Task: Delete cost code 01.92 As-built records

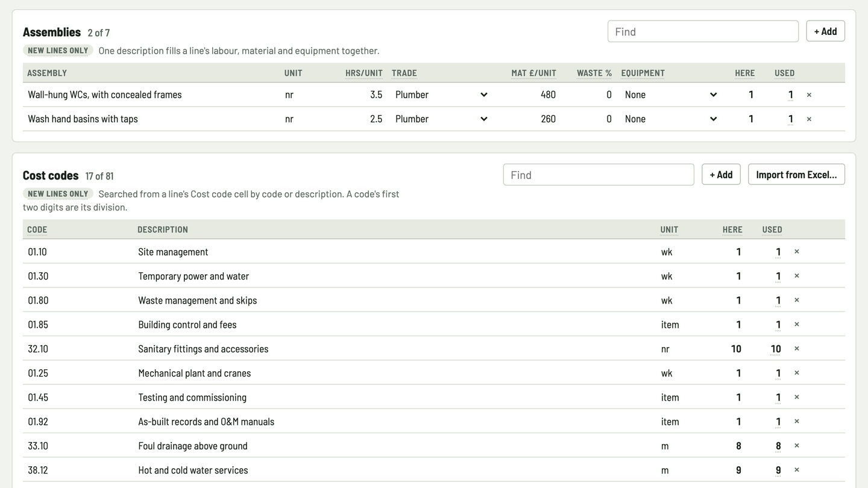Action: coord(796,422)
